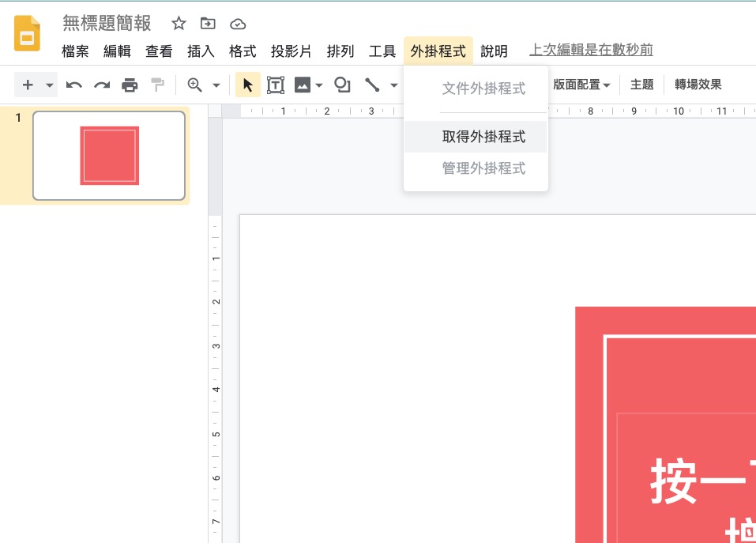Click the print icon
The image size is (756, 543).
coord(130,85)
